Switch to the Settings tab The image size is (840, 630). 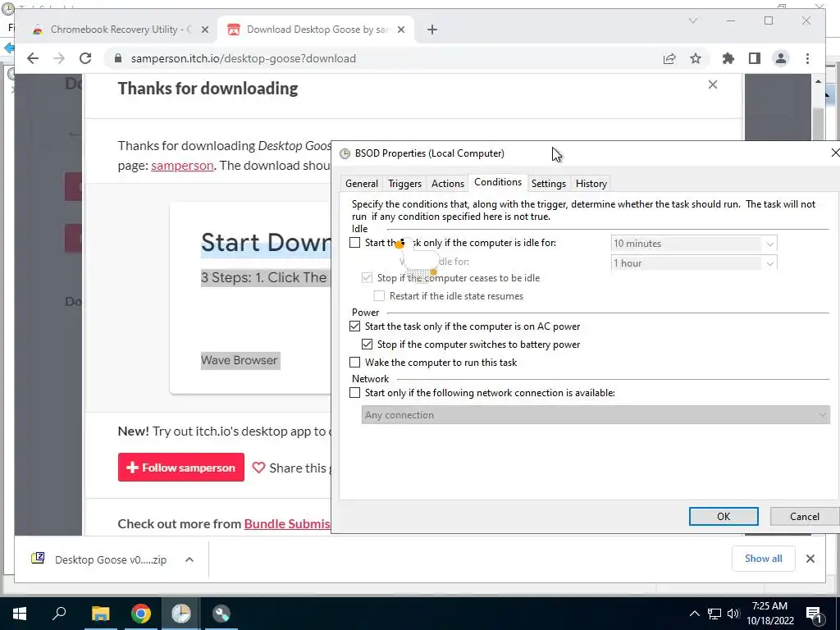549,183
